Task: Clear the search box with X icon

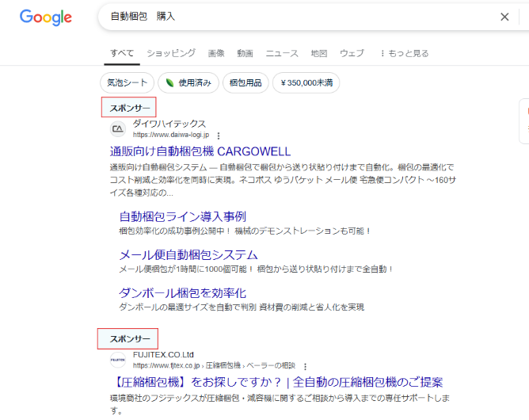Action: pos(504,17)
